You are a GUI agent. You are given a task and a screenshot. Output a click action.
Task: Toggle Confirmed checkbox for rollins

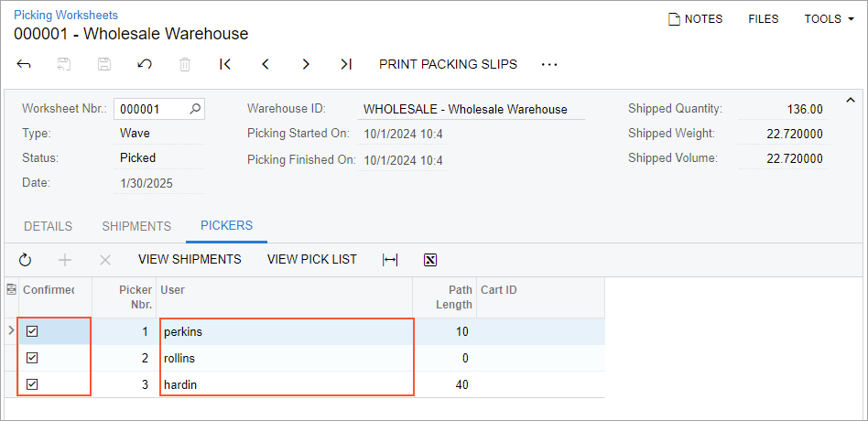tap(32, 358)
